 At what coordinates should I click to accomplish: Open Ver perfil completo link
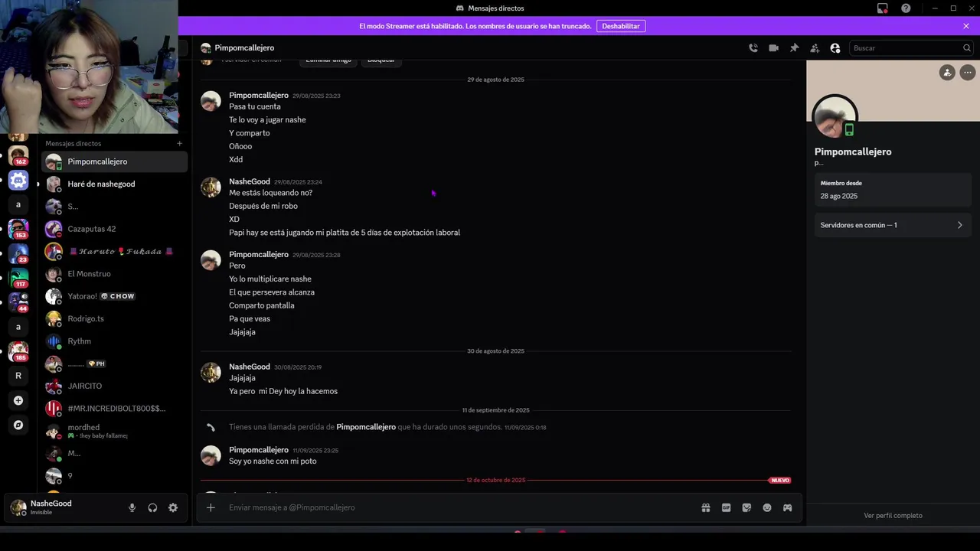pyautogui.click(x=893, y=516)
